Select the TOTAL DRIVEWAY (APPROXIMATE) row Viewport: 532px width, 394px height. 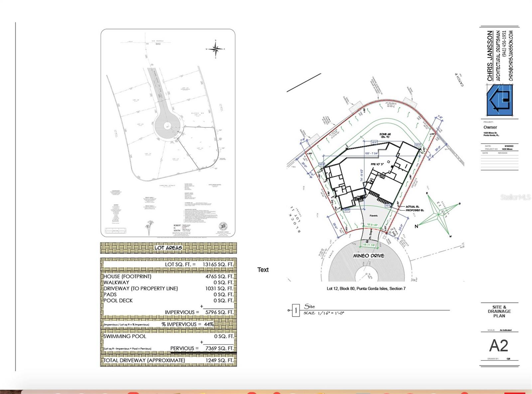pyautogui.click(x=168, y=360)
